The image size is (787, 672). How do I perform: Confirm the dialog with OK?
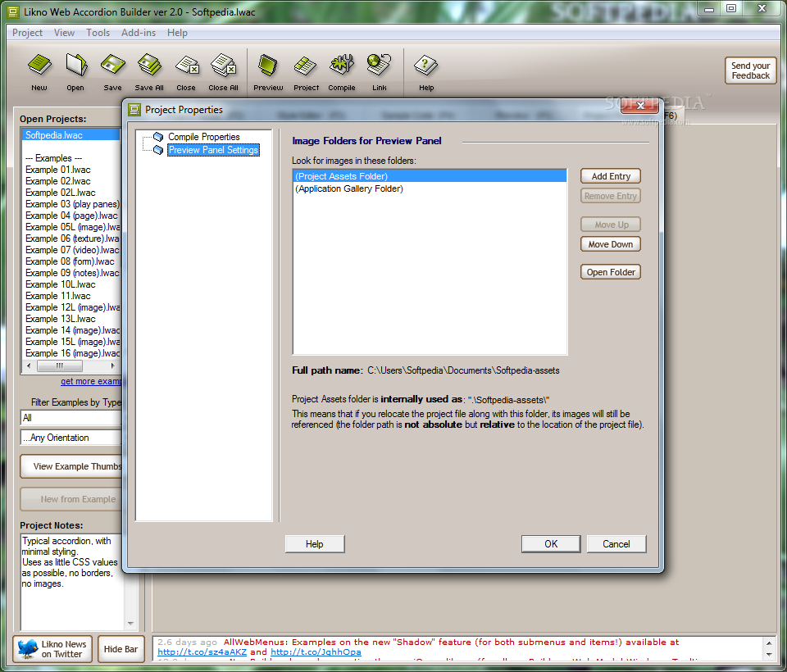(551, 544)
